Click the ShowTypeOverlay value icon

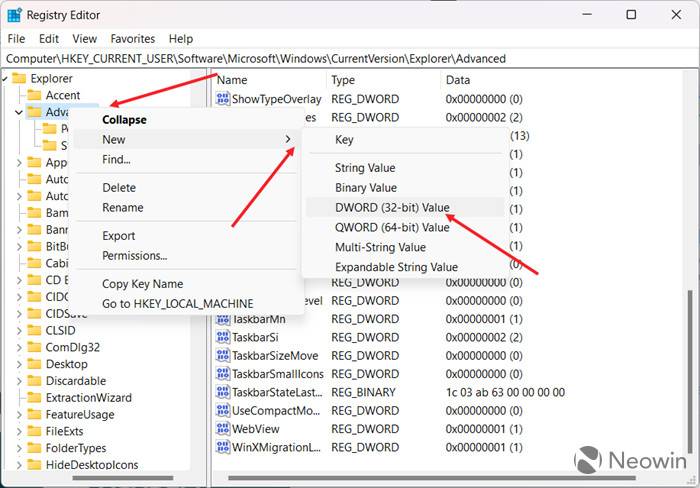[x=223, y=99]
